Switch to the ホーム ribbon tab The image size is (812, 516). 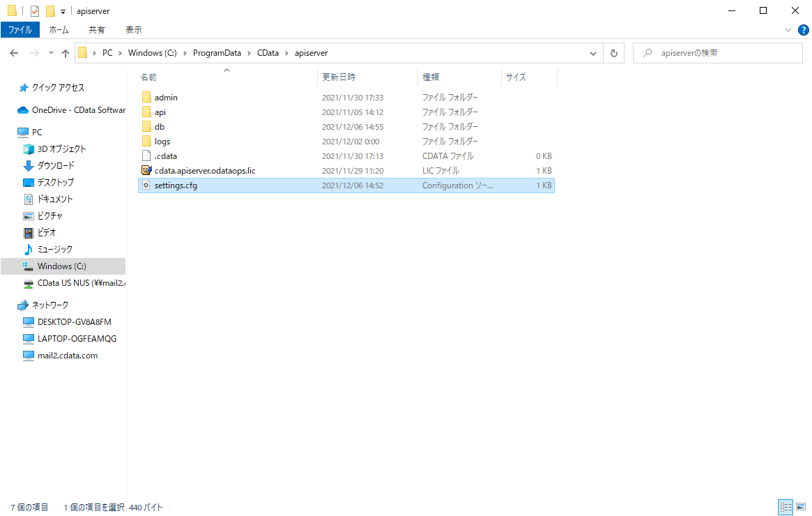tap(59, 29)
